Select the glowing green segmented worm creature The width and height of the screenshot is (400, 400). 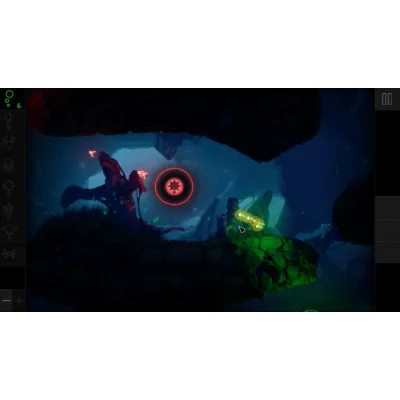tap(249, 220)
